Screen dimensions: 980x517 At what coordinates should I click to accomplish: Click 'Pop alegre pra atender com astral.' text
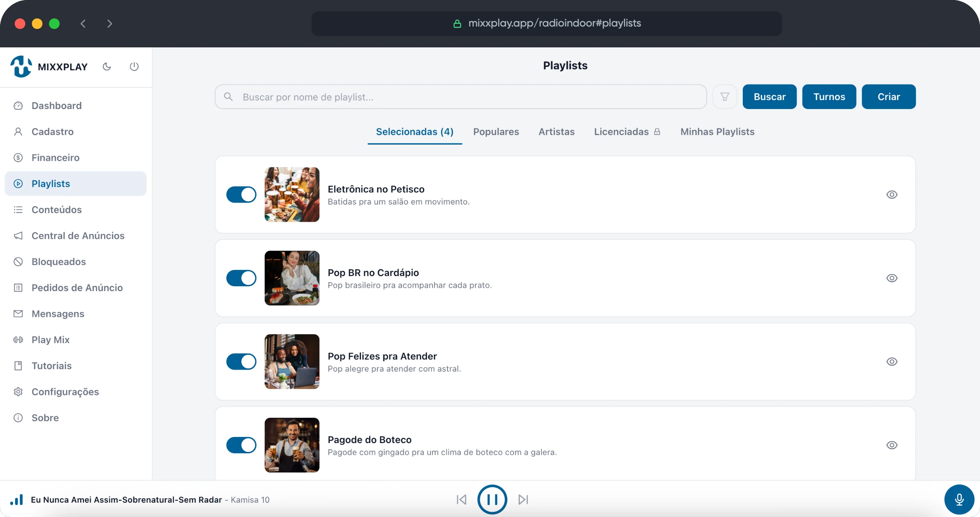pyautogui.click(x=394, y=369)
